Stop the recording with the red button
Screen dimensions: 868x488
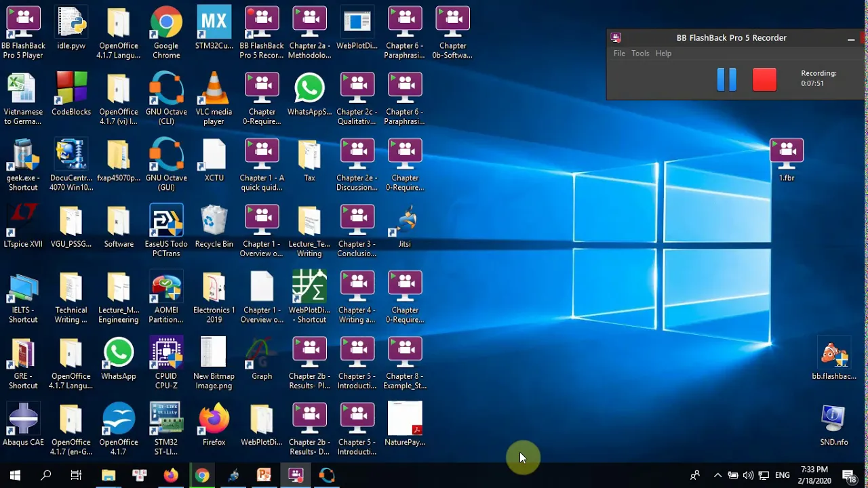pos(764,80)
